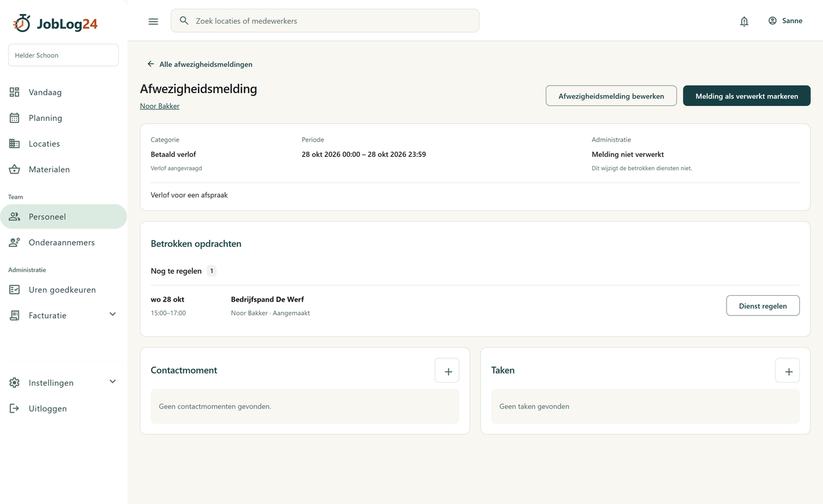823x504 pixels.
Task: Navigate to Uren goedkeuren
Action: click(x=64, y=290)
